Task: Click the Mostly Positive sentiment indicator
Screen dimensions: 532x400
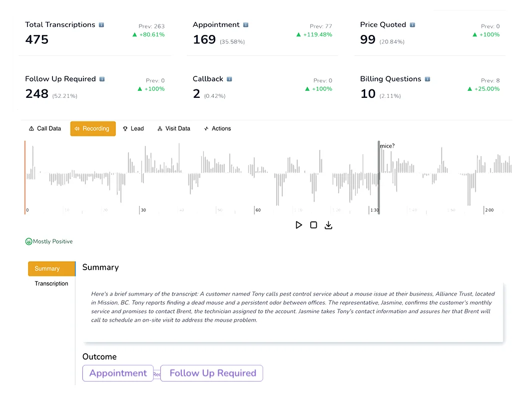Action: (49, 242)
